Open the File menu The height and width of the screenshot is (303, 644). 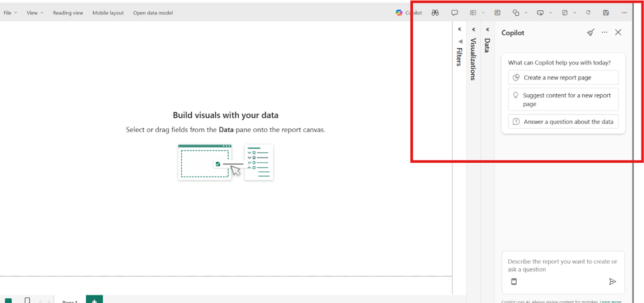pos(10,13)
